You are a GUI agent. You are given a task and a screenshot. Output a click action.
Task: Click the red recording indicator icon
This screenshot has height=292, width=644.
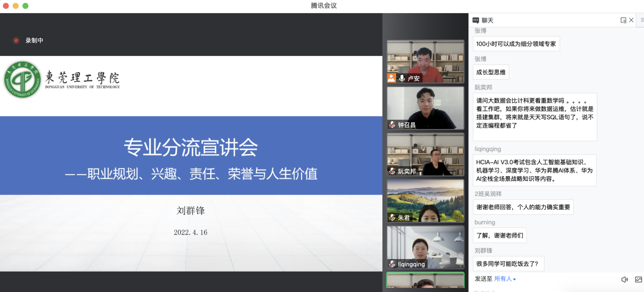pos(16,41)
